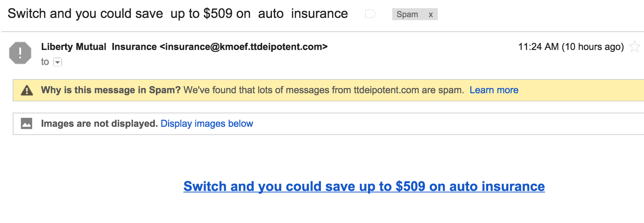
Task: Click the "to" recipient label
Action: pyautogui.click(x=45, y=62)
